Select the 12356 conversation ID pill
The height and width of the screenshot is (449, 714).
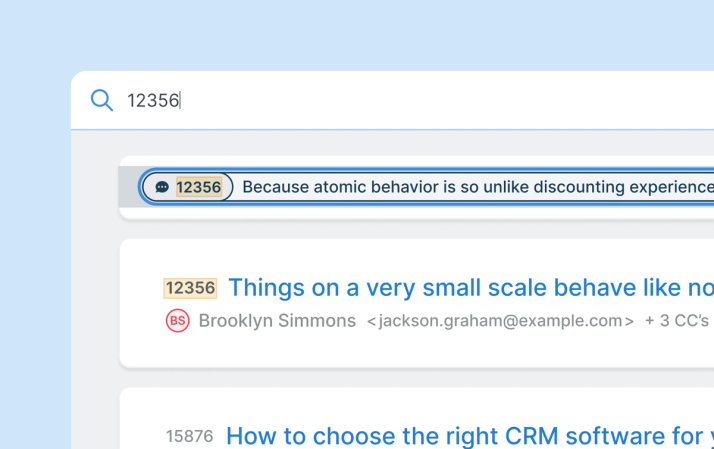click(x=188, y=187)
